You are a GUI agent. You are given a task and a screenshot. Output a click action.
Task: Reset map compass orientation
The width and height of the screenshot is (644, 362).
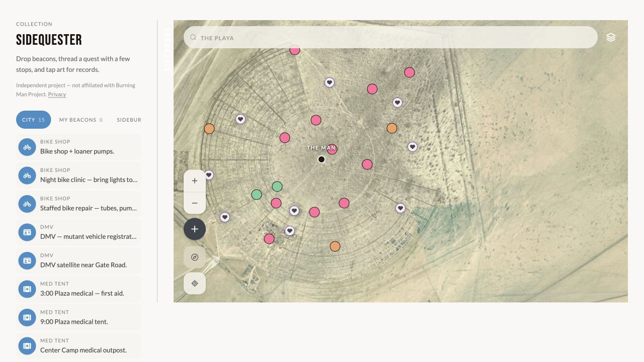click(195, 257)
